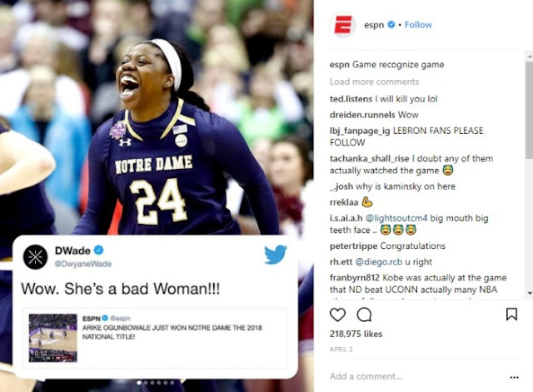This screenshot has height=392, width=533.
Task: Like the post with the heart icon
Action: coord(337,315)
